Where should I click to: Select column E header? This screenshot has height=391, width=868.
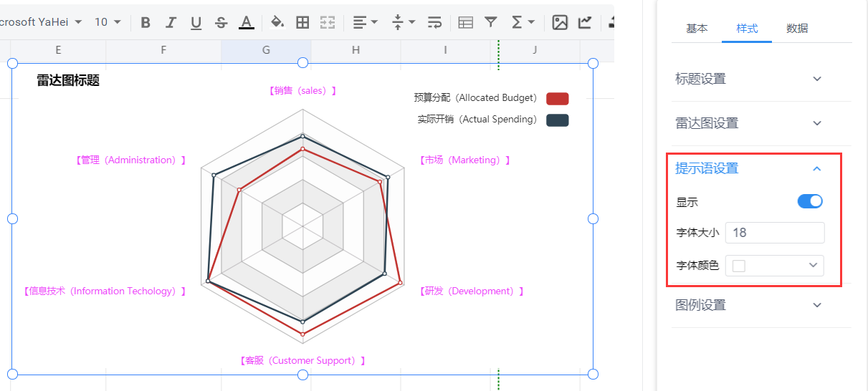click(x=58, y=50)
